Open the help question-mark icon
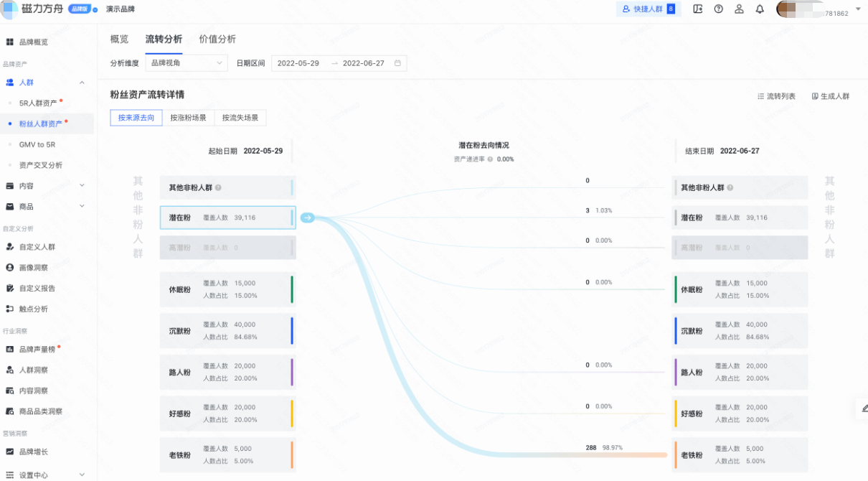868x481 pixels. 718,9
